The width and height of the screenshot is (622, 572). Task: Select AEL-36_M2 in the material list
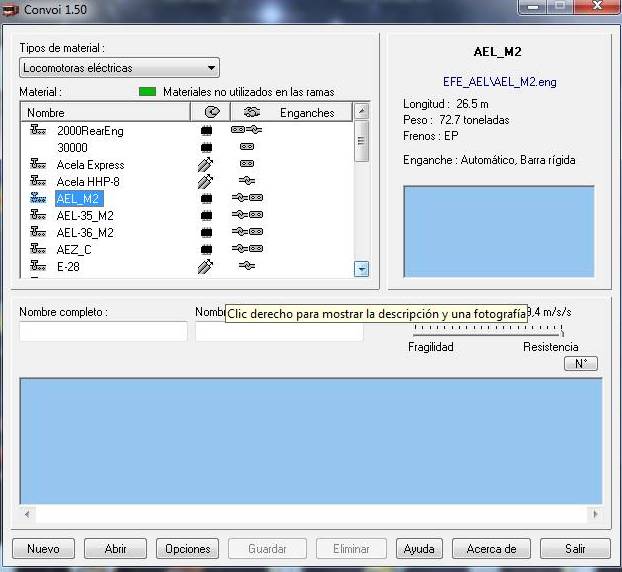point(85,232)
